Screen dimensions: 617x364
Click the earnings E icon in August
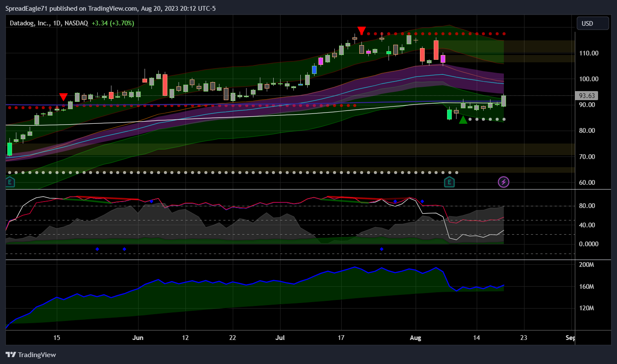coord(449,182)
